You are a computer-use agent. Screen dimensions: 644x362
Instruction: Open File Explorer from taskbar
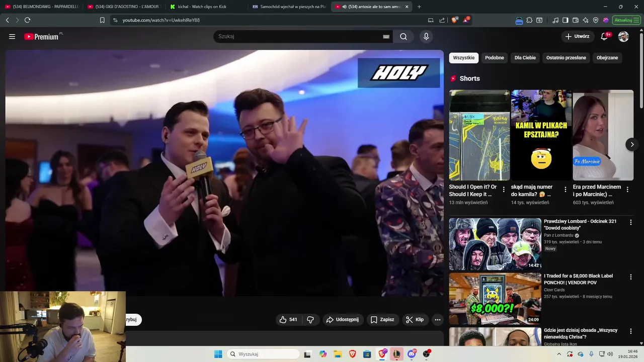(x=338, y=354)
